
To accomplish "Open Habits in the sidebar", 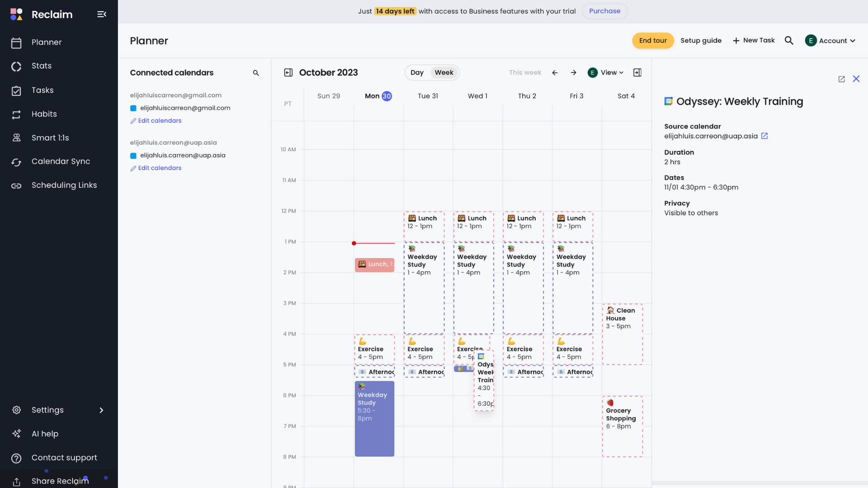I will [44, 114].
